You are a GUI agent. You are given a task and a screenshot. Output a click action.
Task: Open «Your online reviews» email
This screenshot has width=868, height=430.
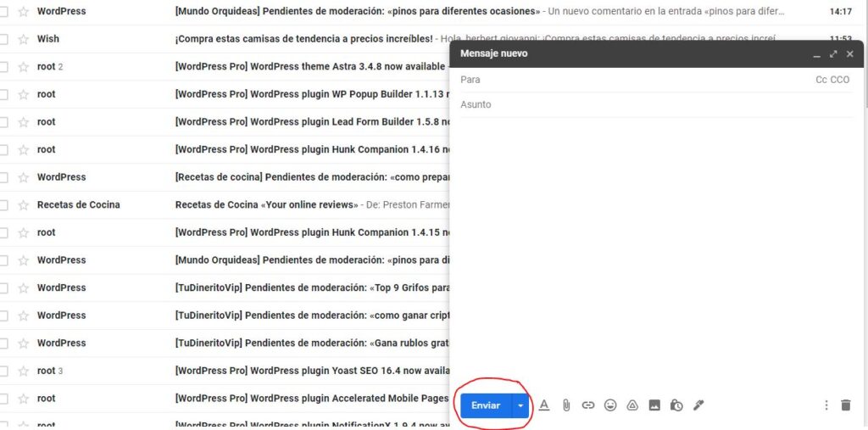pyautogui.click(x=267, y=205)
